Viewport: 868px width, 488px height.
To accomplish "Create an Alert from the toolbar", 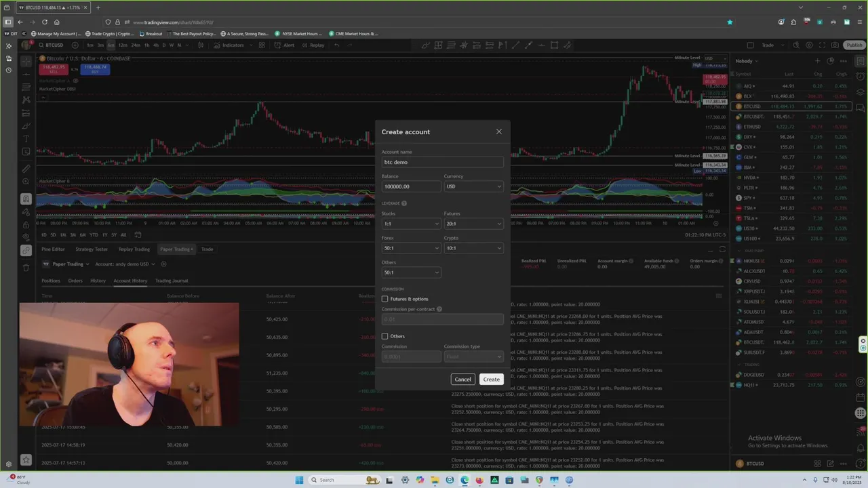I will (x=284, y=45).
